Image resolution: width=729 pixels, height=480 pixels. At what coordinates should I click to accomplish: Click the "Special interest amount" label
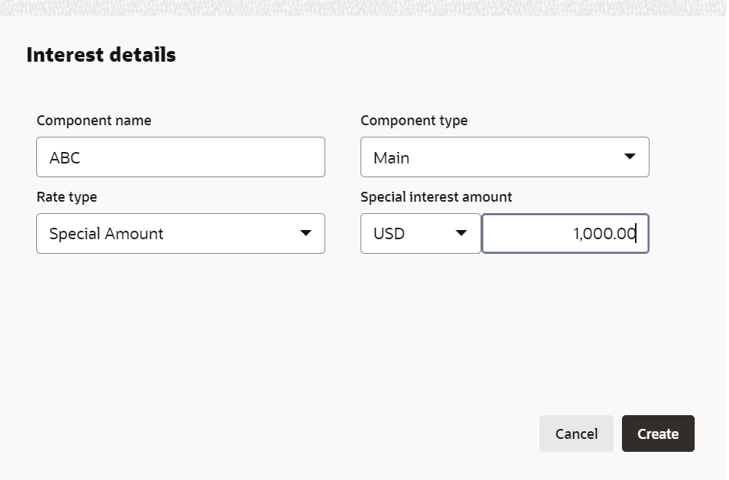pos(436,197)
